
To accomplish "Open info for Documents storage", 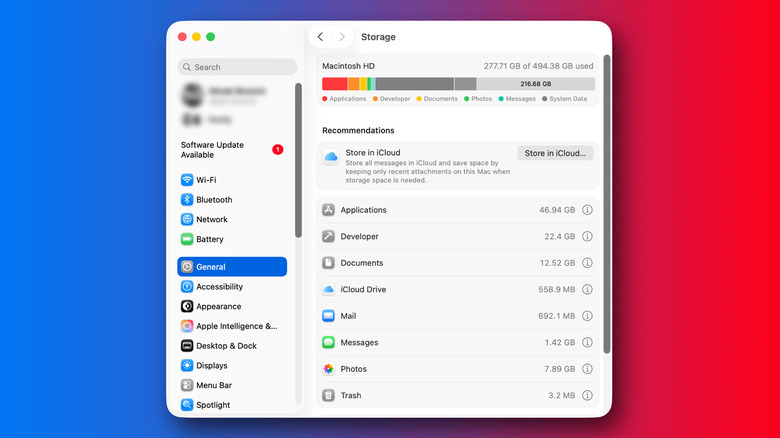I will [587, 263].
